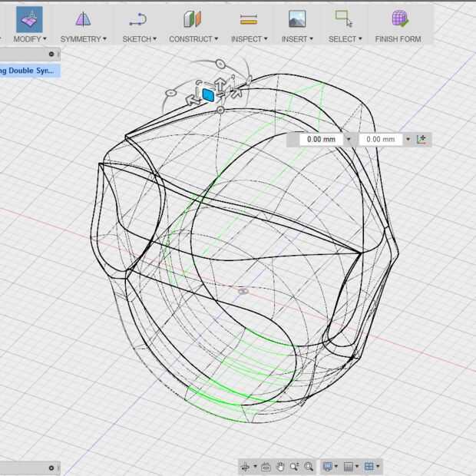Click the bottom rotation handle circle
Image resolution: width=476 pixels, height=476 pixels.
[x=220, y=111]
